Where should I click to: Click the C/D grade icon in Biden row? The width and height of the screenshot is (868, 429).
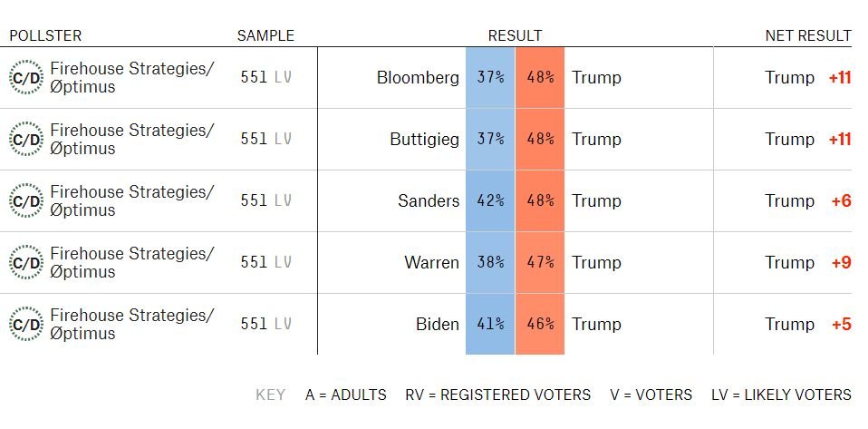coord(25,325)
